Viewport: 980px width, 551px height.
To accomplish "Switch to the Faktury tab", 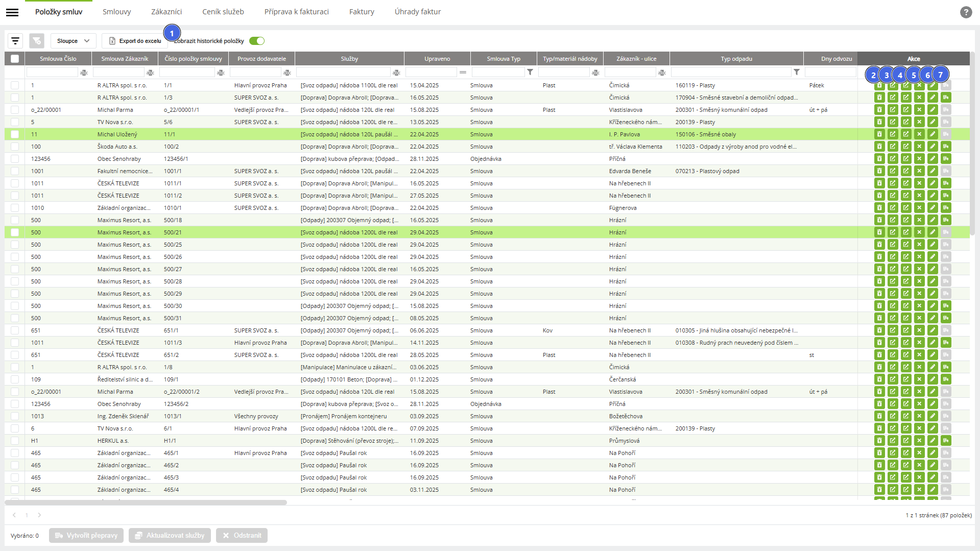I will click(x=362, y=12).
